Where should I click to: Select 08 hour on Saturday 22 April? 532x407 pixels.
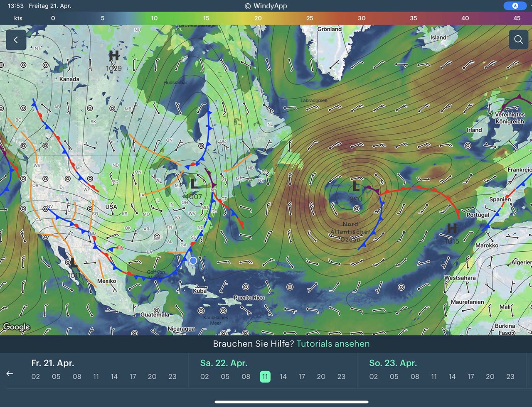(x=246, y=377)
